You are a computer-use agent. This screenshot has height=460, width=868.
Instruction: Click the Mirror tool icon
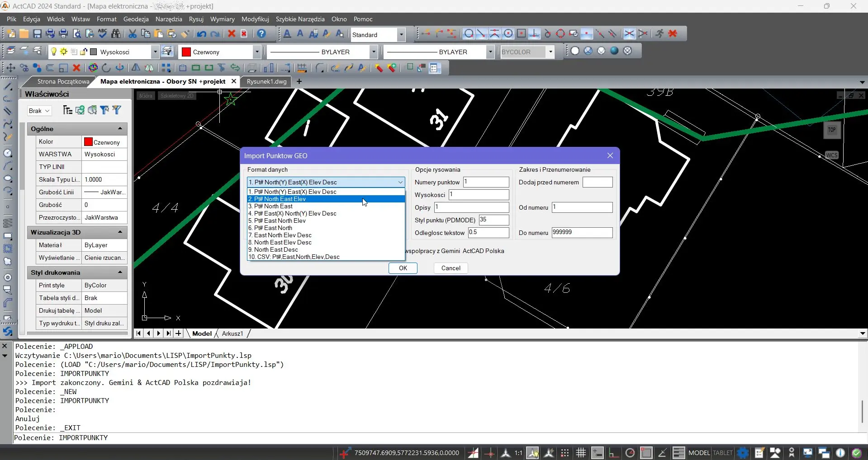point(135,68)
